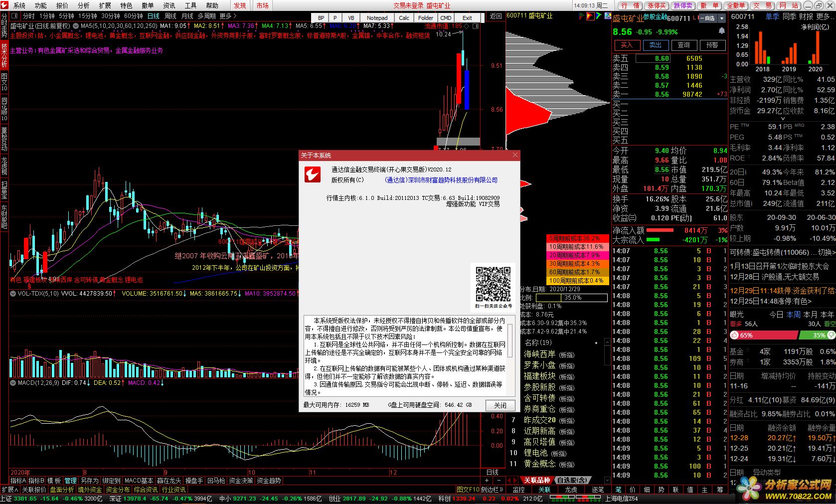
Task: Open the 发现 tab
Action: [x=240, y=5]
